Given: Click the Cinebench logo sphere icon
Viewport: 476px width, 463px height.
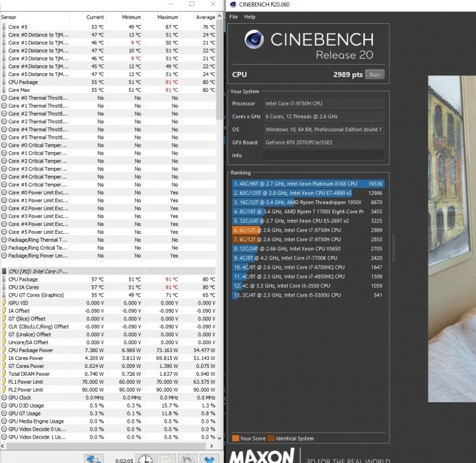Looking at the screenshot, I should [x=254, y=40].
